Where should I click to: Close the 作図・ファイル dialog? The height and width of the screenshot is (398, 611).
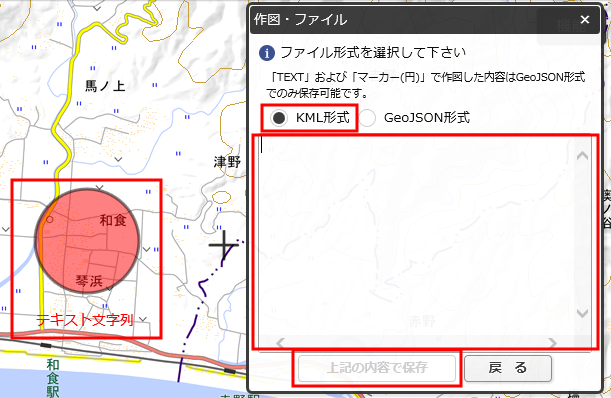click(x=585, y=19)
